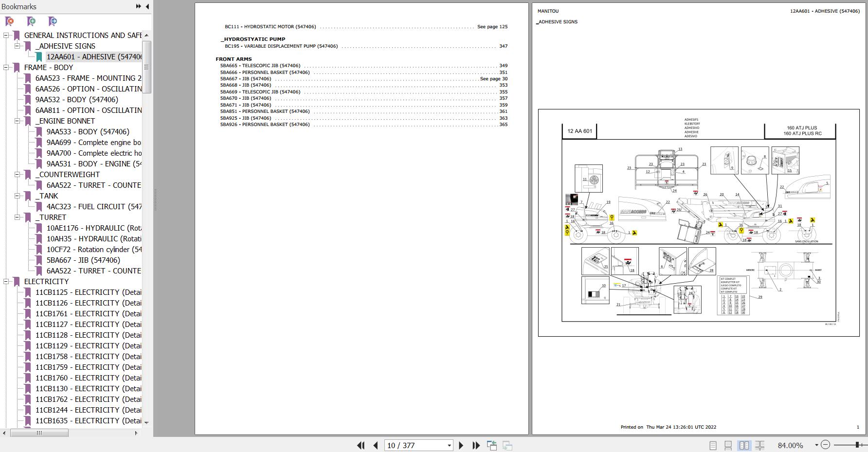The height and width of the screenshot is (452, 868).
Task: Click the zoom slider handle
Action: tap(857, 445)
